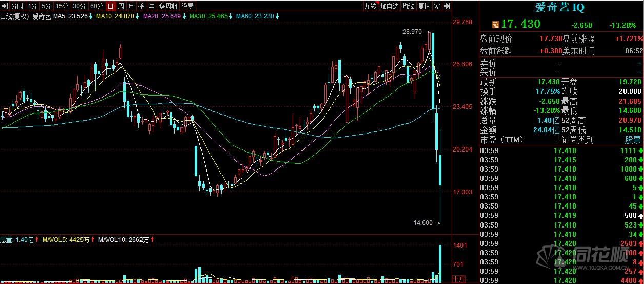The height and width of the screenshot is (284, 644).
Task: Click up arrow beside MAVOL5 4425万
Action: click(x=93, y=240)
